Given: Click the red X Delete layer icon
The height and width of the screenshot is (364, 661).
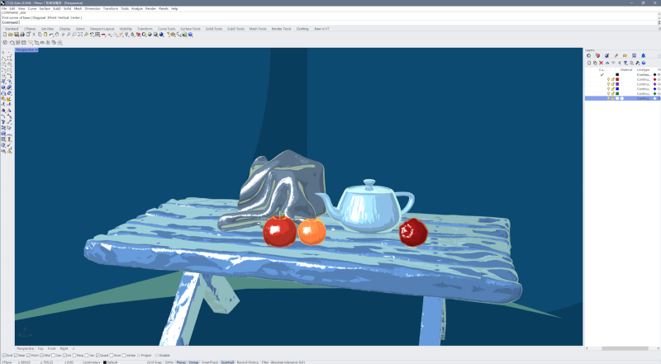Looking at the screenshot, I should coord(601,63).
